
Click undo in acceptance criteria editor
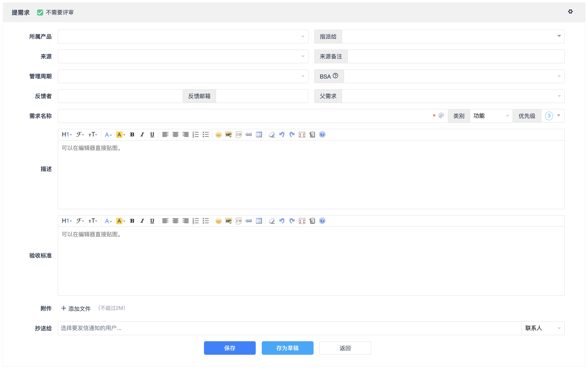coord(282,221)
